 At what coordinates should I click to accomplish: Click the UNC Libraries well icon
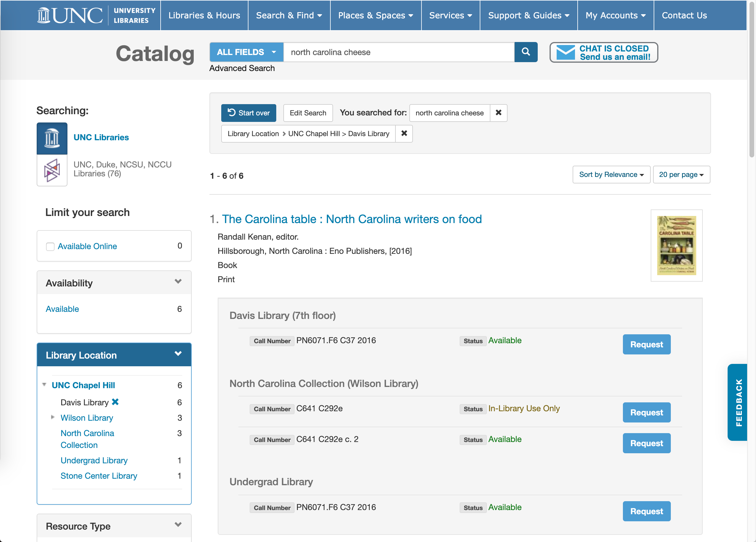point(52,138)
